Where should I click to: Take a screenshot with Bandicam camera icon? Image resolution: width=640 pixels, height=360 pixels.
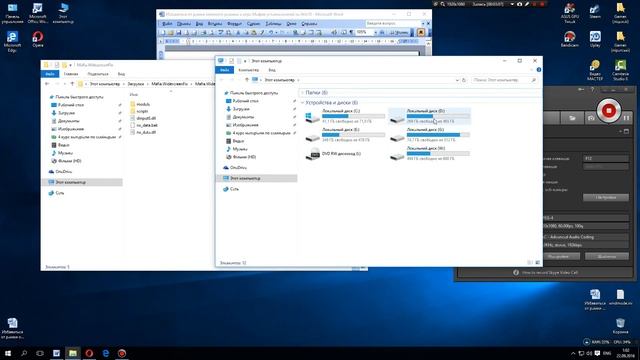tap(591, 118)
